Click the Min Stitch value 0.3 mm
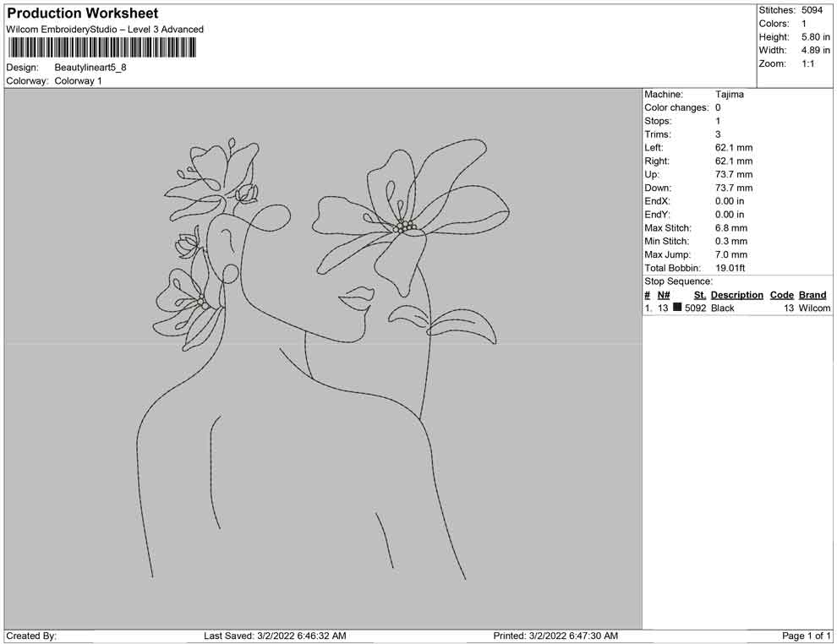 [731, 241]
